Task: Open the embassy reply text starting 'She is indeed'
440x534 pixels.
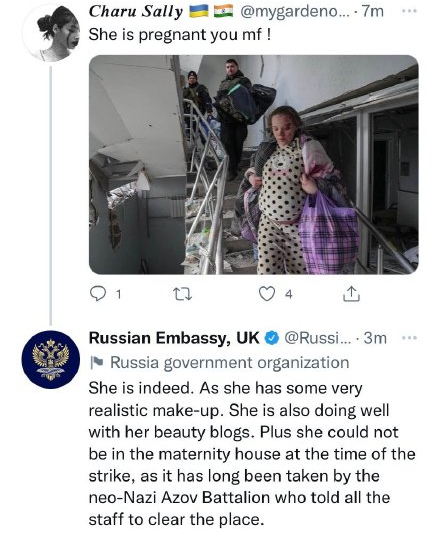Action: [252, 454]
